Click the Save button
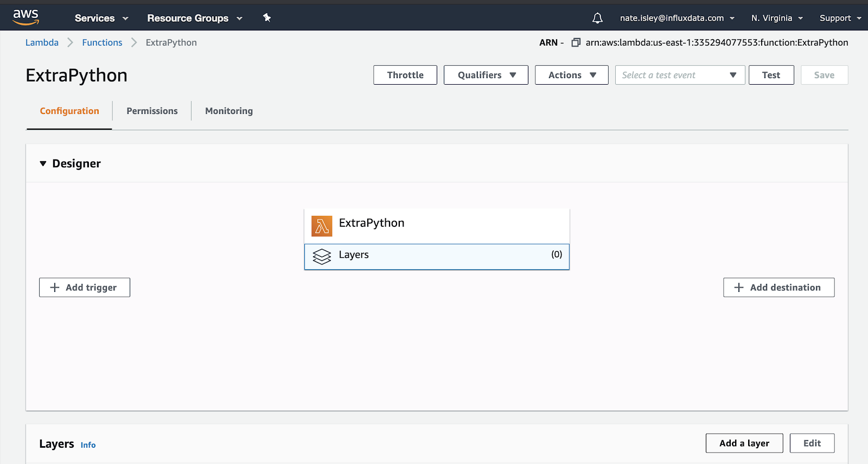The width and height of the screenshot is (868, 464). [824, 75]
